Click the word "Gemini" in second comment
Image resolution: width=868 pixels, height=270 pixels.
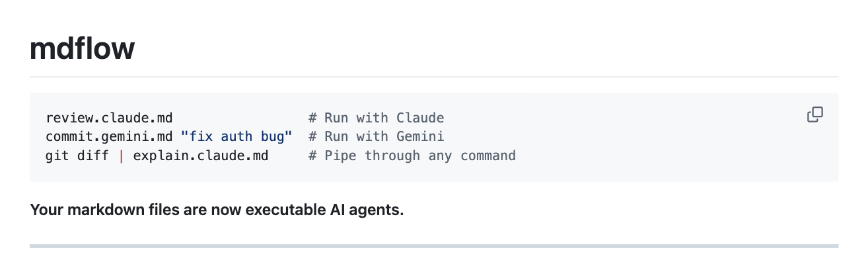pos(420,137)
